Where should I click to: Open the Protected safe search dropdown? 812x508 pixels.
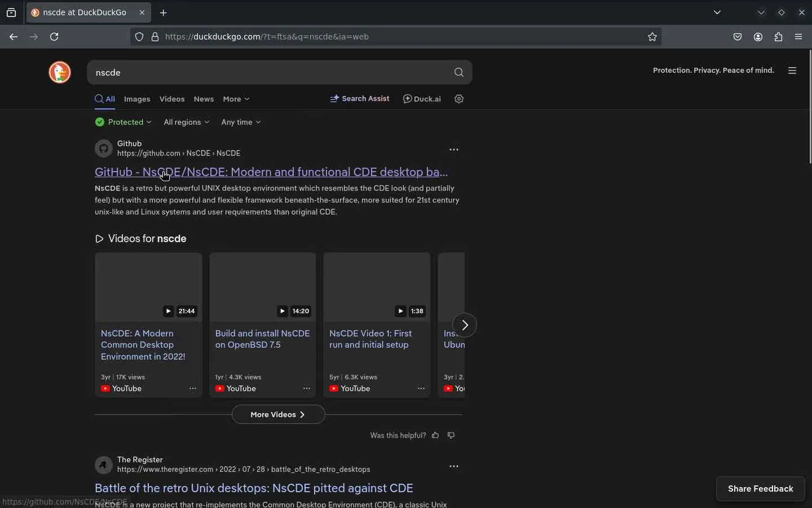[x=123, y=122]
